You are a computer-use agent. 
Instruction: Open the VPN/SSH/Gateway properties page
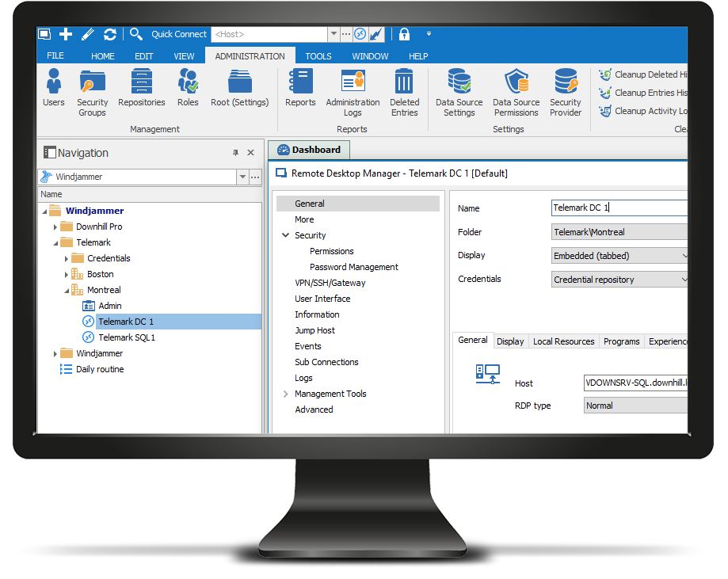330,283
